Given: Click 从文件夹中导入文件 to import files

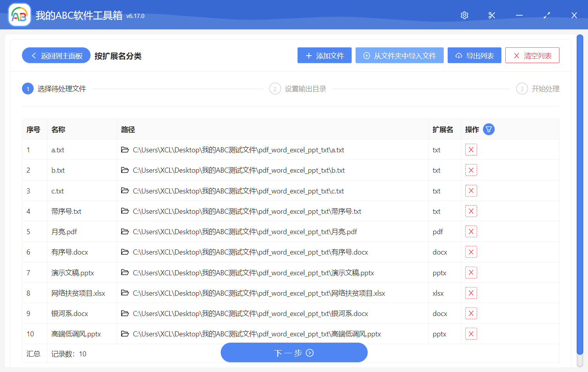Looking at the screenshot, I should pyautogui.click(x=399, y=55).
